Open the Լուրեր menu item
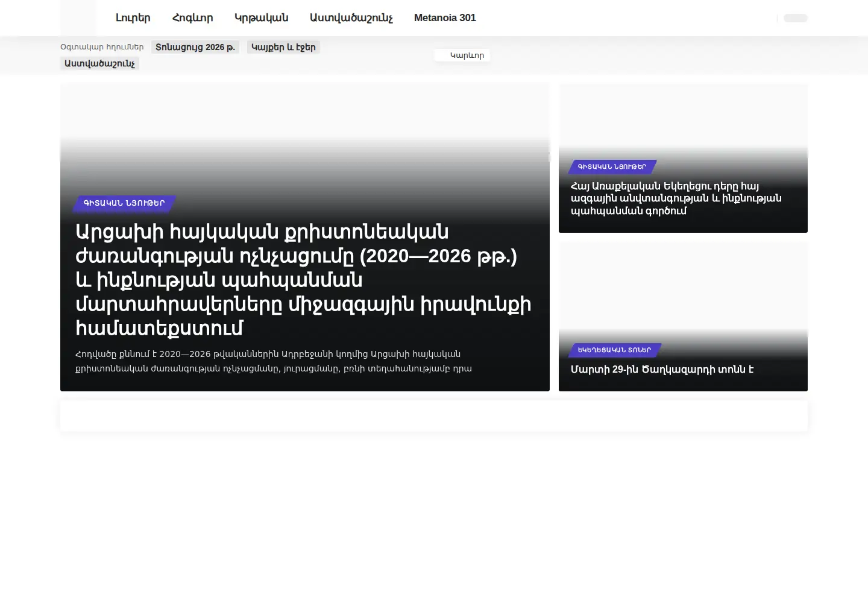Screen dimensions: 868x603 [133, 18]
